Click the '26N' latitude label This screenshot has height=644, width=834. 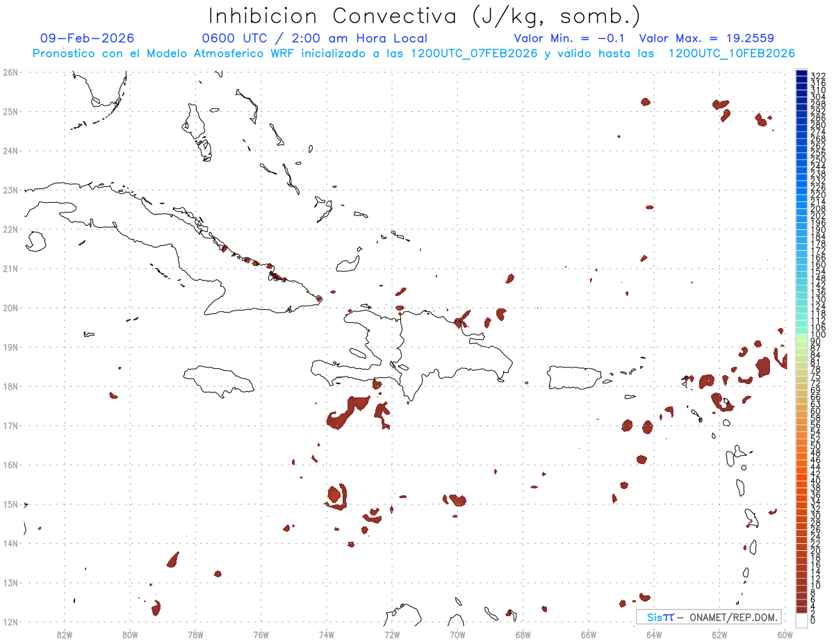(x=10, y=72)
